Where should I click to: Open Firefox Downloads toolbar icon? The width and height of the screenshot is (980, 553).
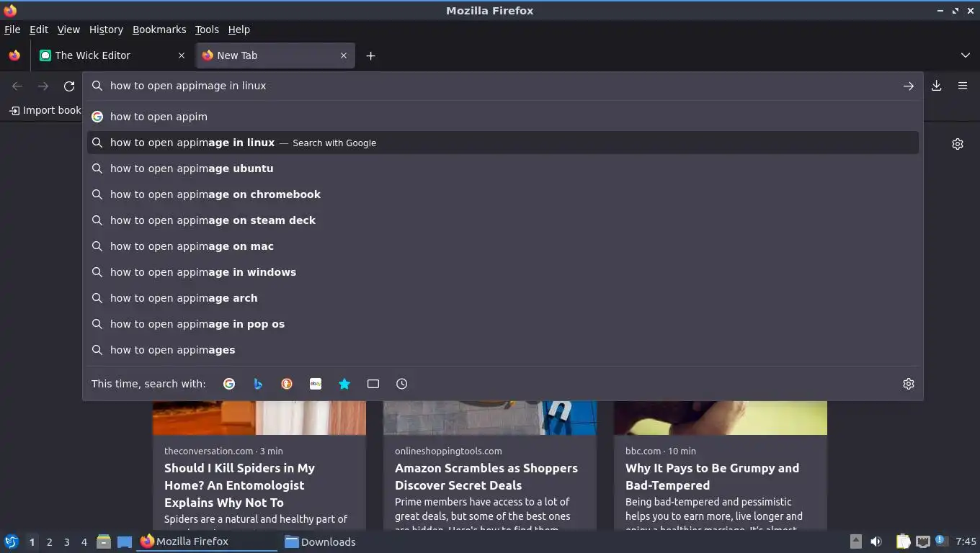pyautogui.click(x=937, y=86)
